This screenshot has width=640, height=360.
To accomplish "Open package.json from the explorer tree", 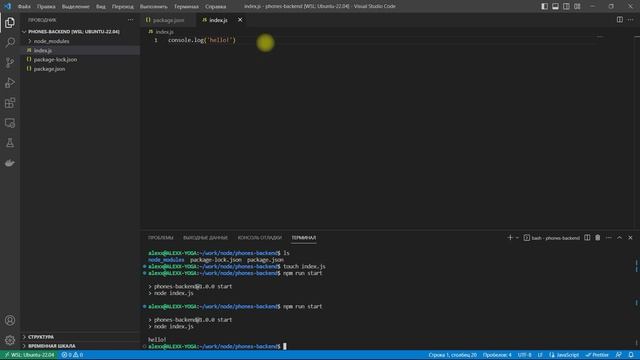I will point(80,69).
